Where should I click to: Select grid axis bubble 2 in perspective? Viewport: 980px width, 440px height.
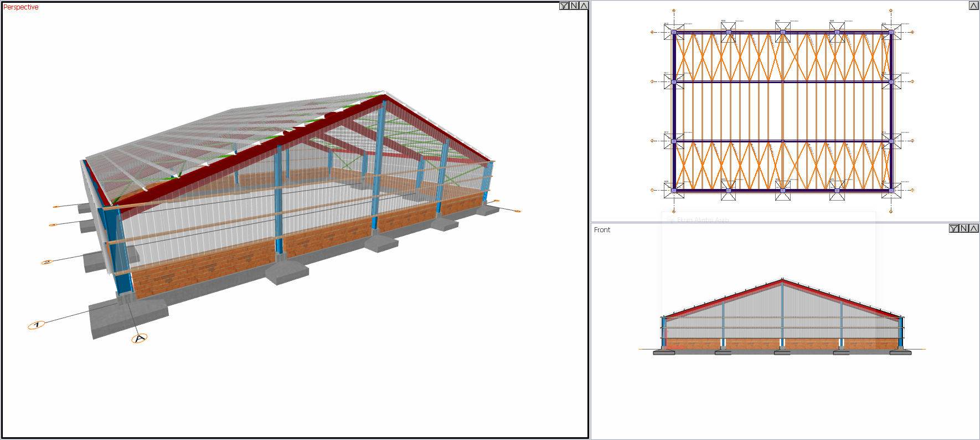click(x=47, y=262)
